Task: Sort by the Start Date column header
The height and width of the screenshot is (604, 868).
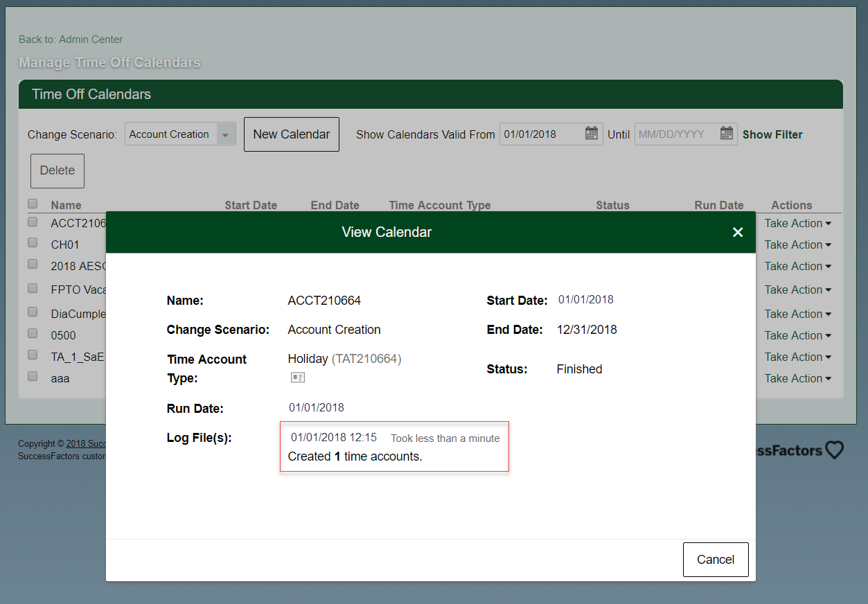Action: click(251, 205)
